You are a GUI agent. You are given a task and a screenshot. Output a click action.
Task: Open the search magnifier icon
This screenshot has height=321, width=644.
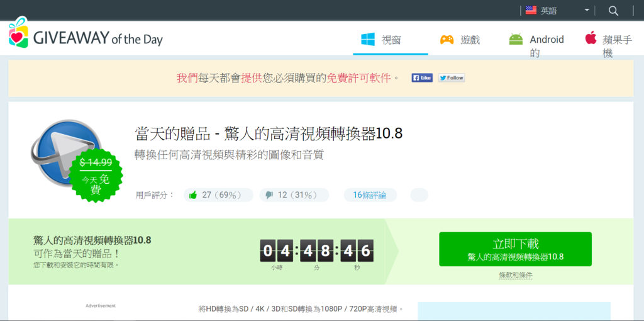613,11
